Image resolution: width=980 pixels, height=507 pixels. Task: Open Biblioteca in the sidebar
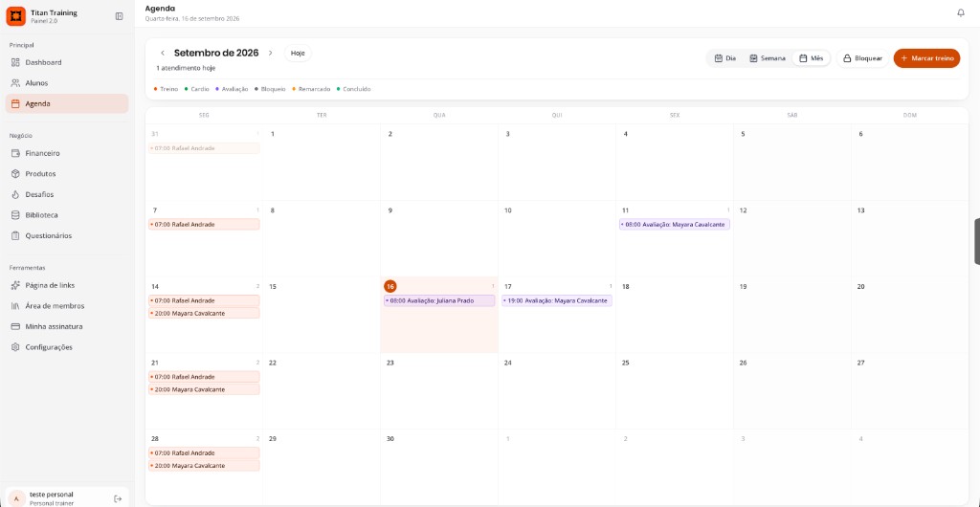(x=67, y=215)
